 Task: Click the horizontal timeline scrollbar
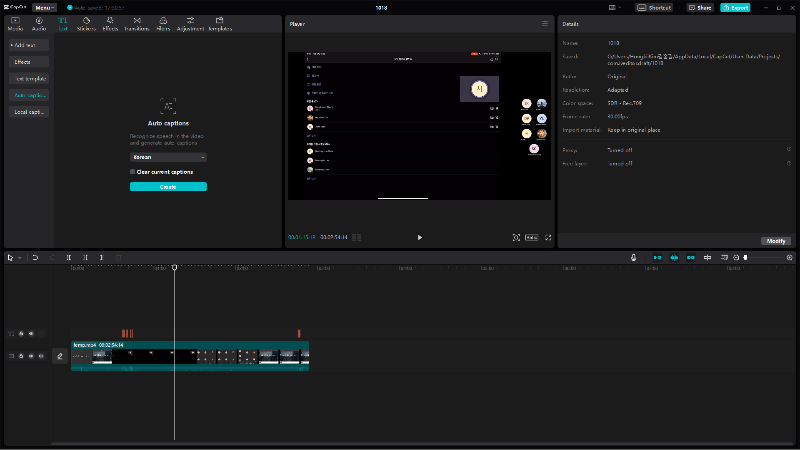(421, 444)
